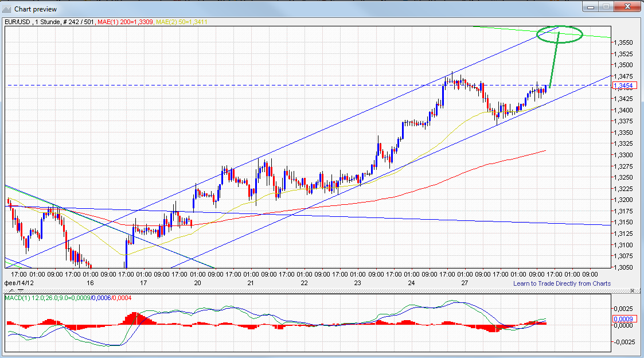Viewport: 644px width, 358px height.
Task: Collapse the MACD panel using the left splitter triangle
Action: click(x=11, y=290)
